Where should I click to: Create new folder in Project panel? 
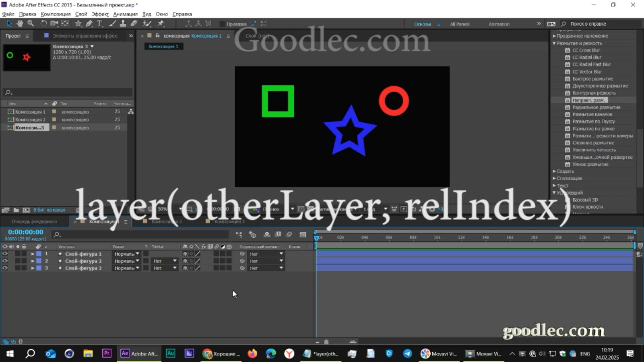16,210
